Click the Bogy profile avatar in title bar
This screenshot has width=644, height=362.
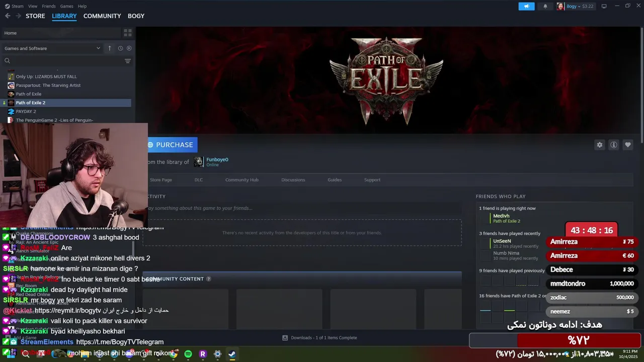pyautogui.click(x=560, y=6)
